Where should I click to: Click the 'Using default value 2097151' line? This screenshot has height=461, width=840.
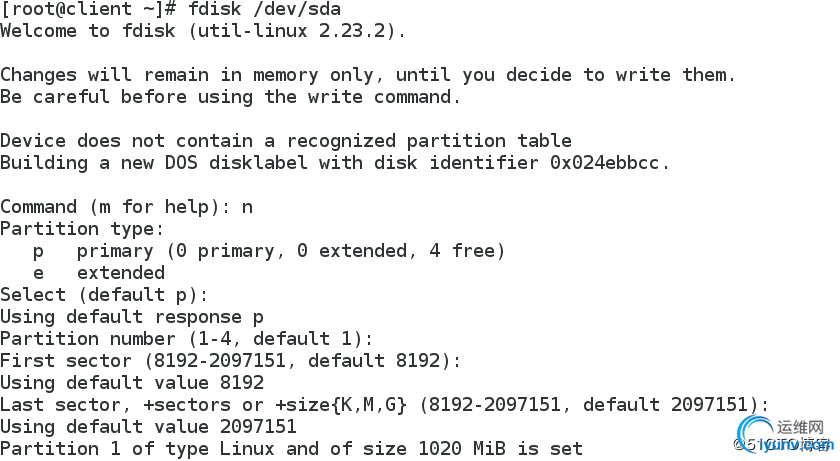pos(148,427)
